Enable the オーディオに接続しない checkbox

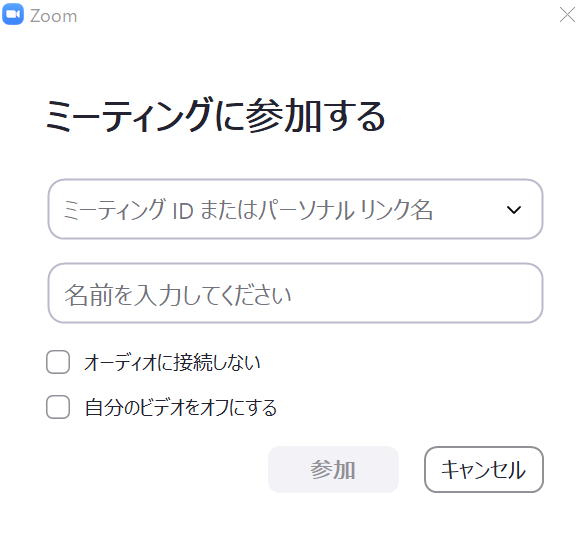(x=58, y=362)
